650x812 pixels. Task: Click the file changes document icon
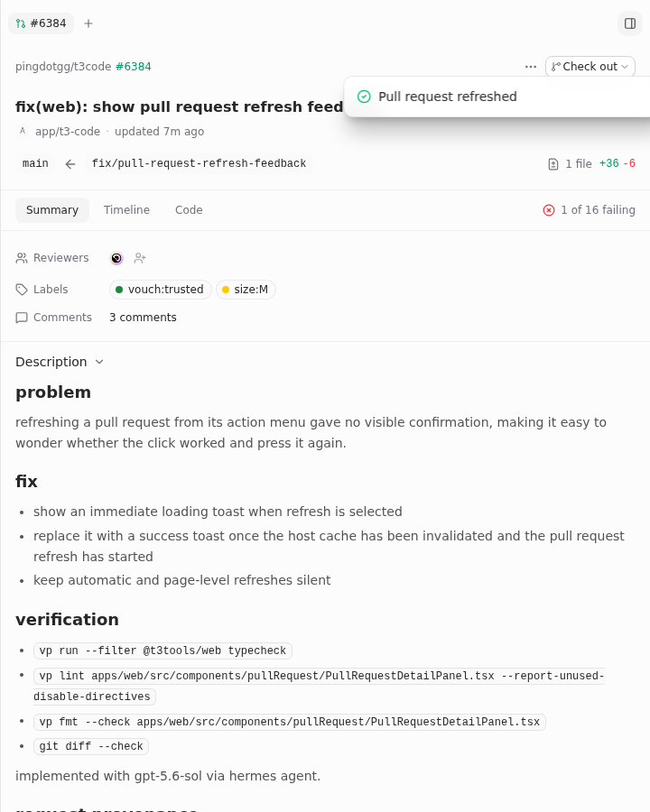(553, 164)
